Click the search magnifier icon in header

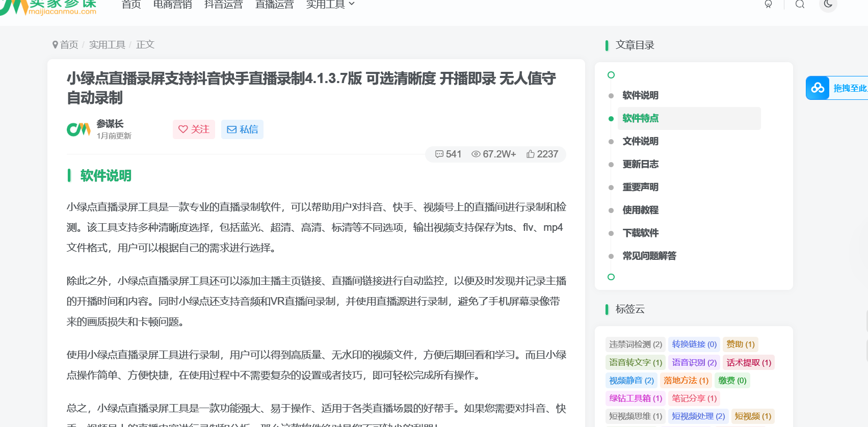click(x=800, y=5)
